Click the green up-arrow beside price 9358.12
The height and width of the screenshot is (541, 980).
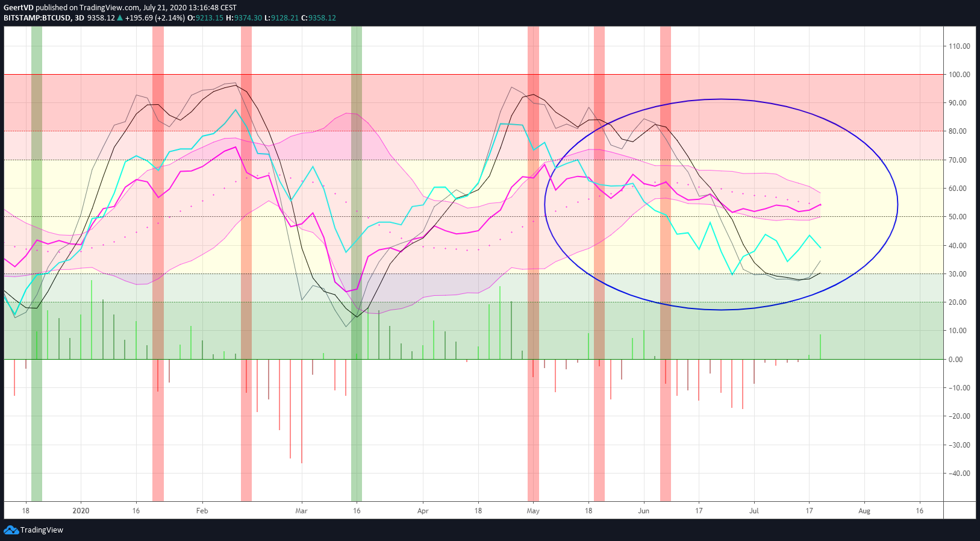pos(120,17)
